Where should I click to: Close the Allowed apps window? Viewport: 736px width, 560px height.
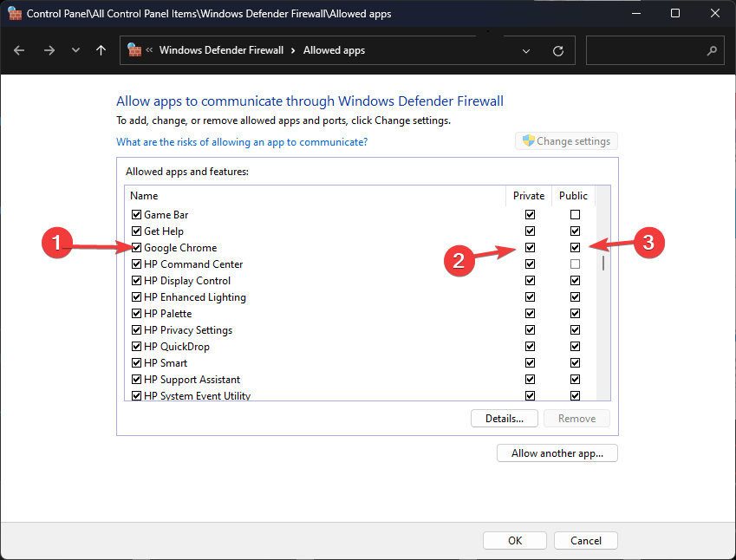click(715, 13)
